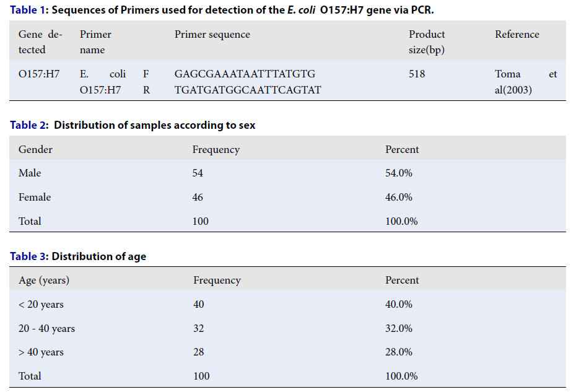
Task: Select the "< 20 years" row label
Action: click(x=41, y=305)
